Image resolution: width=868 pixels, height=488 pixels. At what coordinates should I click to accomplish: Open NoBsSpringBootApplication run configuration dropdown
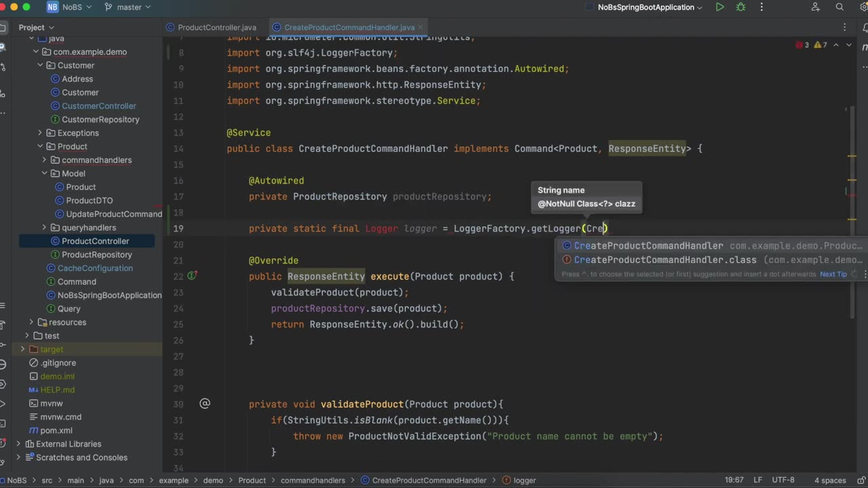pyautogui.click(x=651, y=7)
